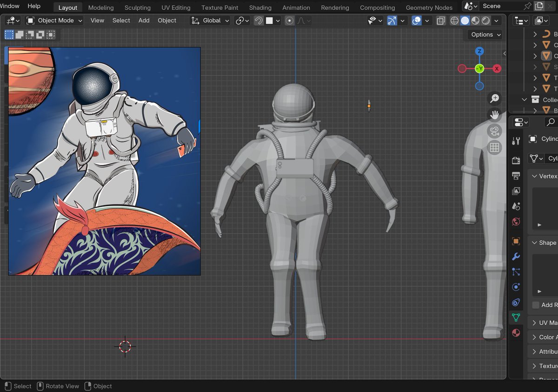Enable Wireframe viewport shading
This screenshot has width=558, height=392.
[454, 20]
